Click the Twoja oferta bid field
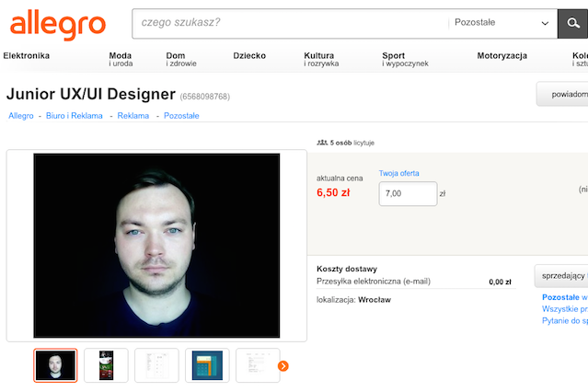The height and width of the screenshot is (392, 588). coord(408,193)
